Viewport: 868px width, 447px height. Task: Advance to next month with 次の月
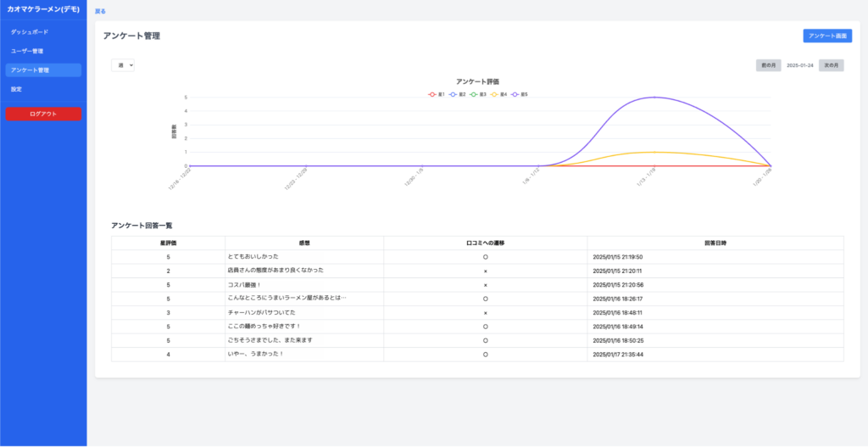831,65
